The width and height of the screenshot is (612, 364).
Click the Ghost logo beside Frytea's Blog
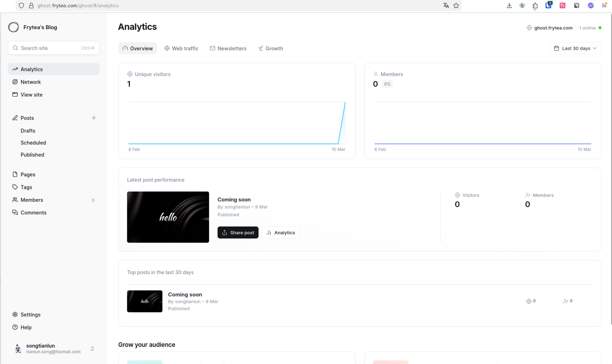13,27
